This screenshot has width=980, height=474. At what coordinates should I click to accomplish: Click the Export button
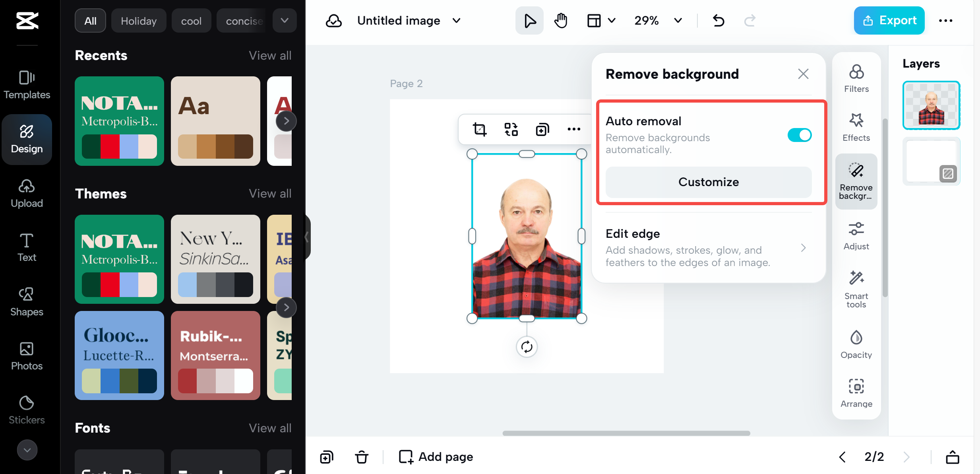[889, 21]
